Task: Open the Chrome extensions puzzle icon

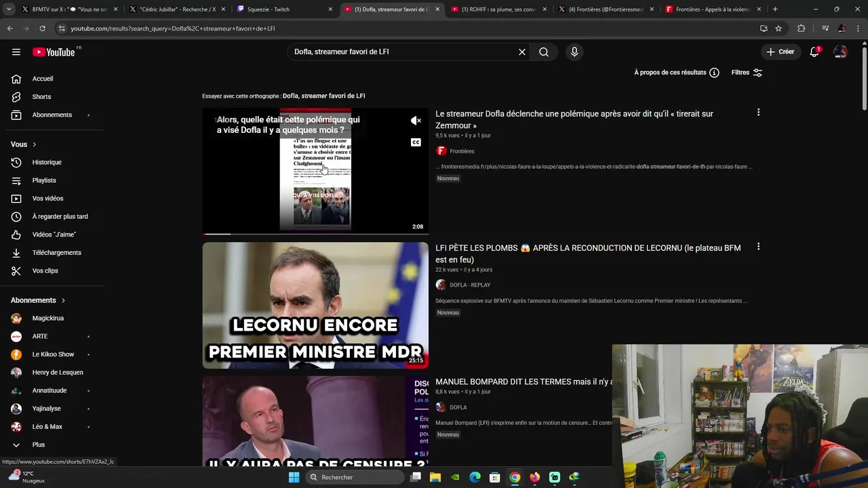Action: pyautogui.click(x=801, y=28)
